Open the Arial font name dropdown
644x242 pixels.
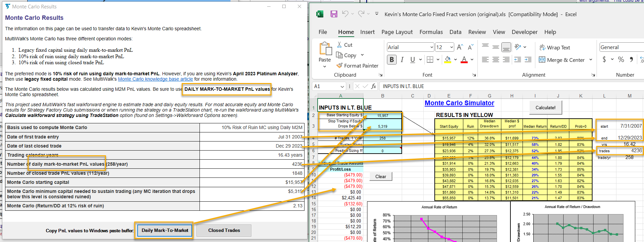pos(432,47)
